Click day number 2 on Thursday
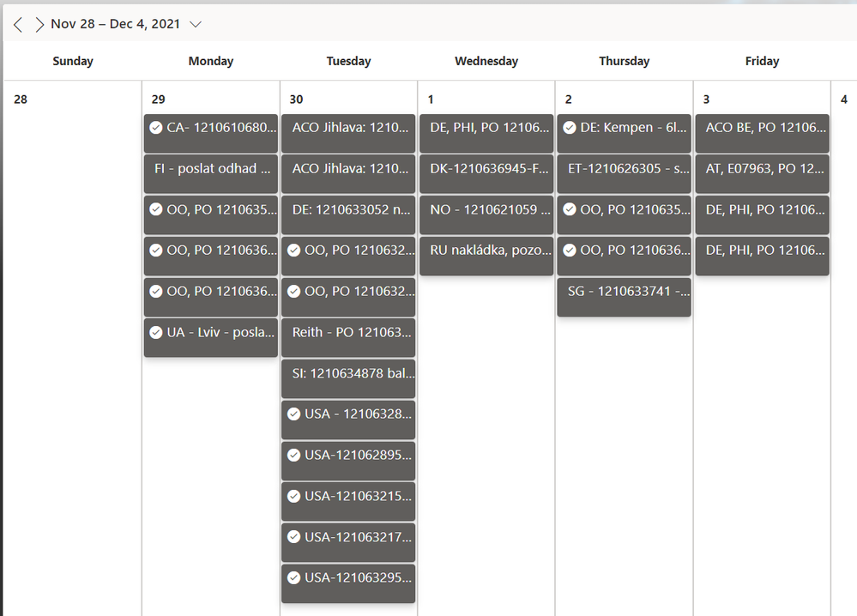This screenshot has height=616, width=857. click(x=569, y=100)
